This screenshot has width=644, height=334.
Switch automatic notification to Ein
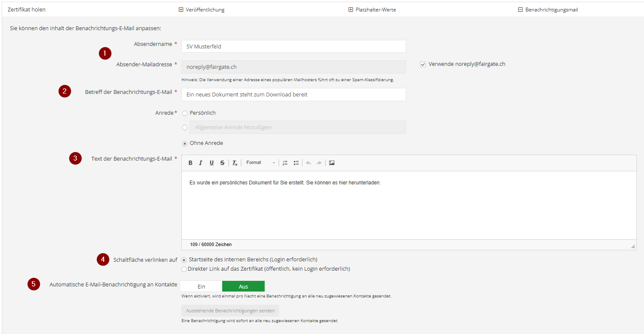201,286
